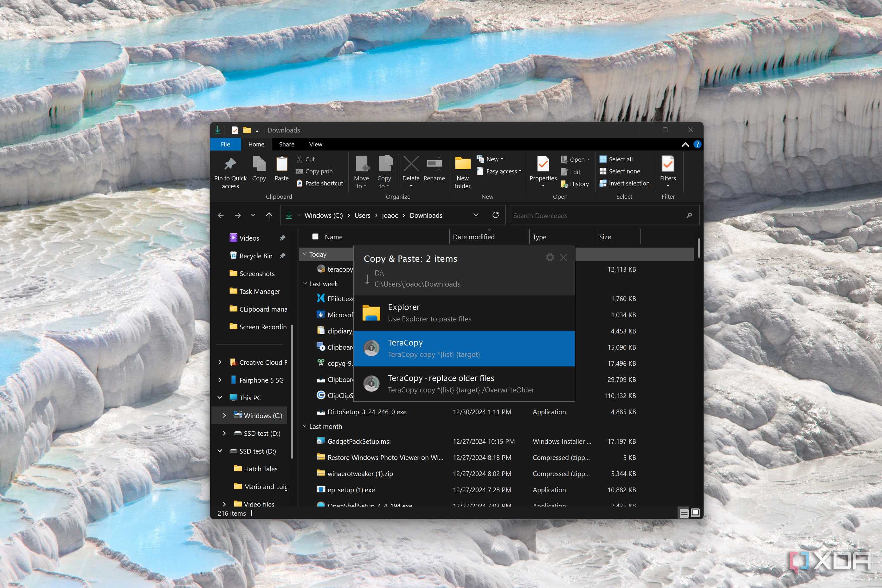Viewport: 882px width, 588px height.
Task: Click Select all button
Action: 616,159
